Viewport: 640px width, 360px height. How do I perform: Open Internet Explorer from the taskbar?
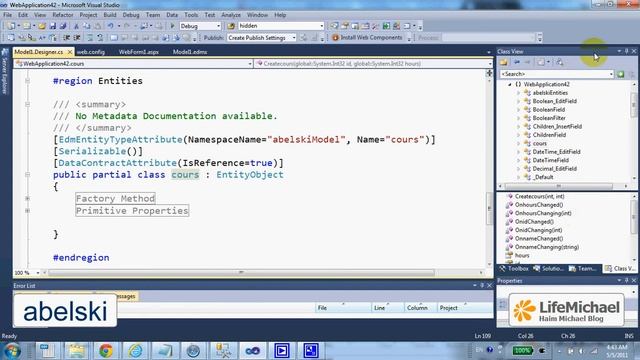click(135, 351)
